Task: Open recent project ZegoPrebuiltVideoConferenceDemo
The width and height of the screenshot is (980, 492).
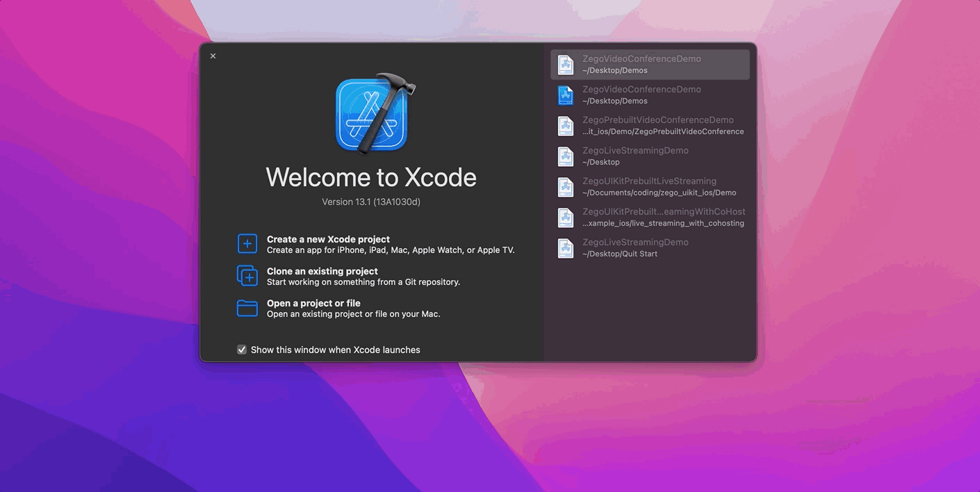Action: click(x=658, y=120)
